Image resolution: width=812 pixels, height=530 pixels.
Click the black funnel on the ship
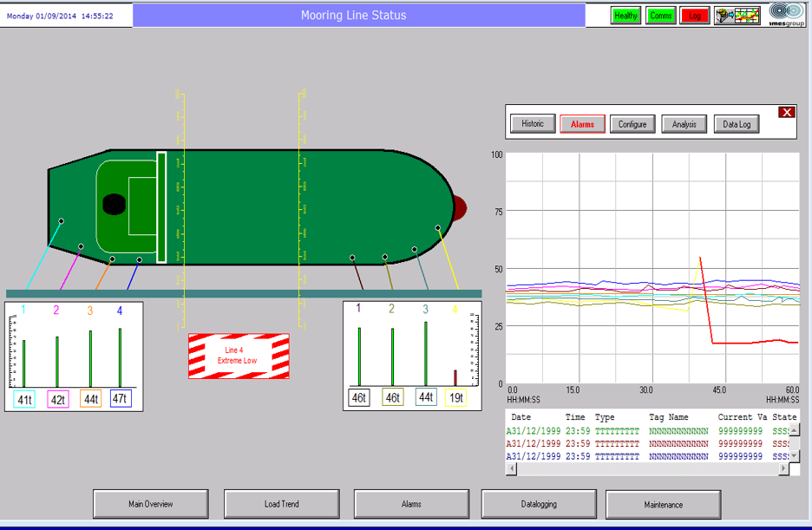114,205
